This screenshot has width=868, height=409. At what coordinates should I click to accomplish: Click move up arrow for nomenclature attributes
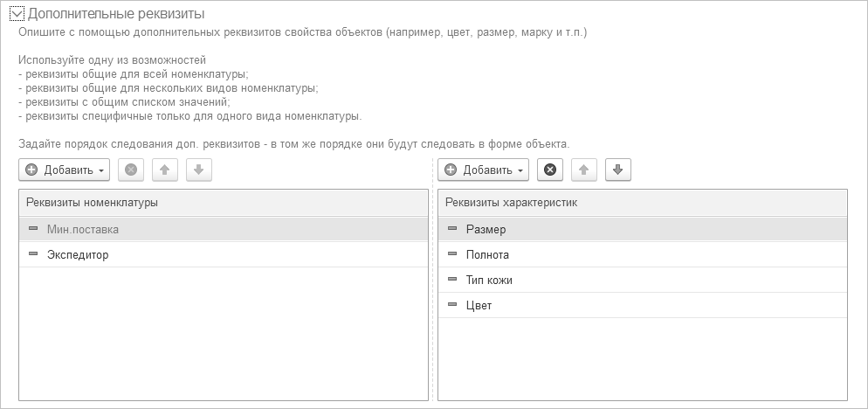[x=165, y=170]
